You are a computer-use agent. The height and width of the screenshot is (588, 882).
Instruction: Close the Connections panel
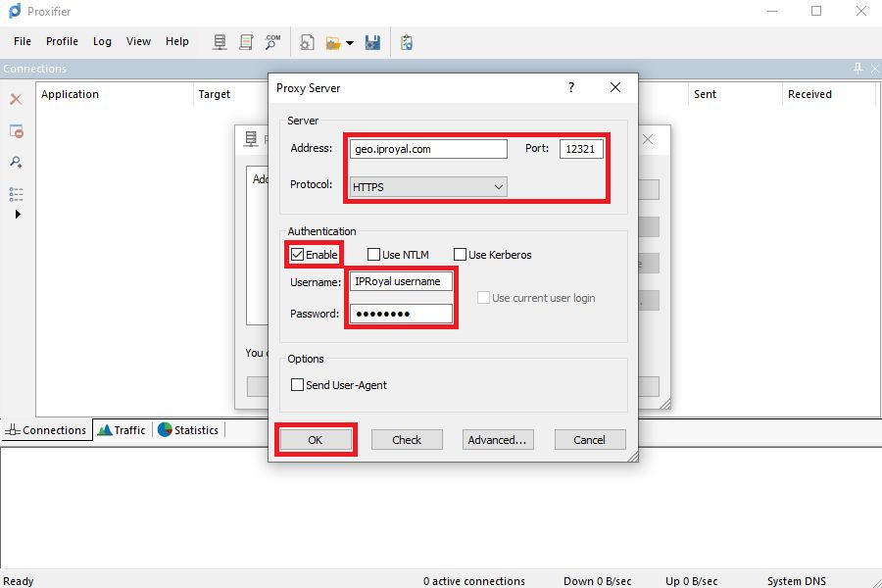coord(875,69)
